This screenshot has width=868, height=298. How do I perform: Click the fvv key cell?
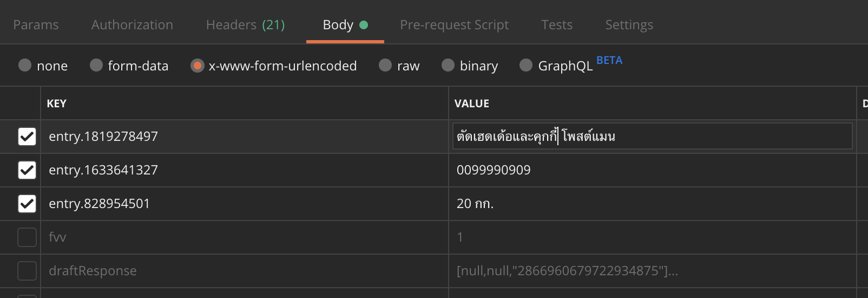(x=245, y=237)
